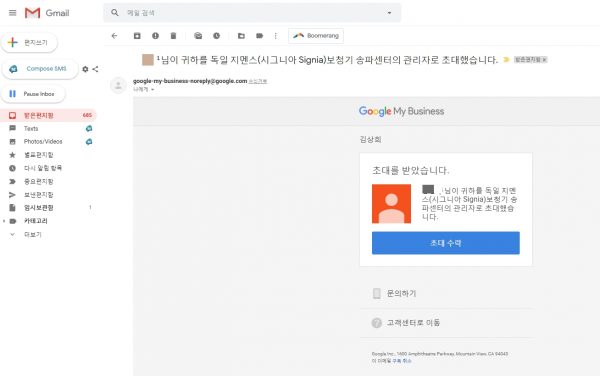
Task: Click the unsubscribe link beside sender address
Action: pos(258,81)
